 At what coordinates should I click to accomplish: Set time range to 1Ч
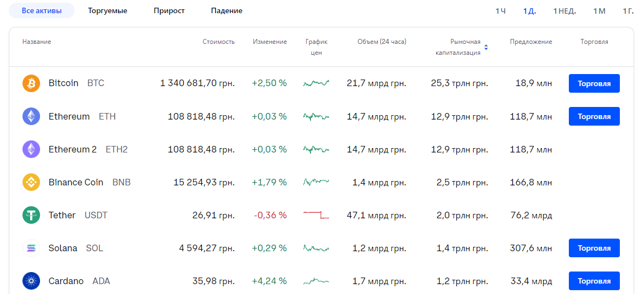(500, 11)
